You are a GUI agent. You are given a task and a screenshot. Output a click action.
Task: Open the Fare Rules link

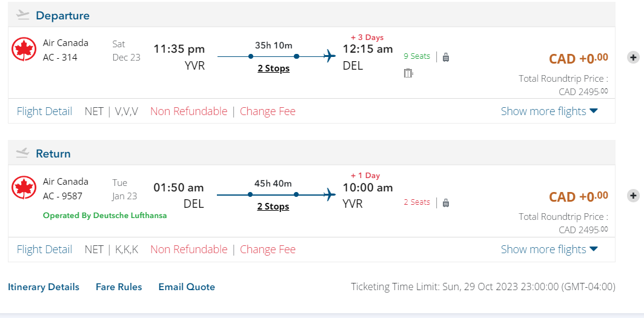[x=119, y=287]
